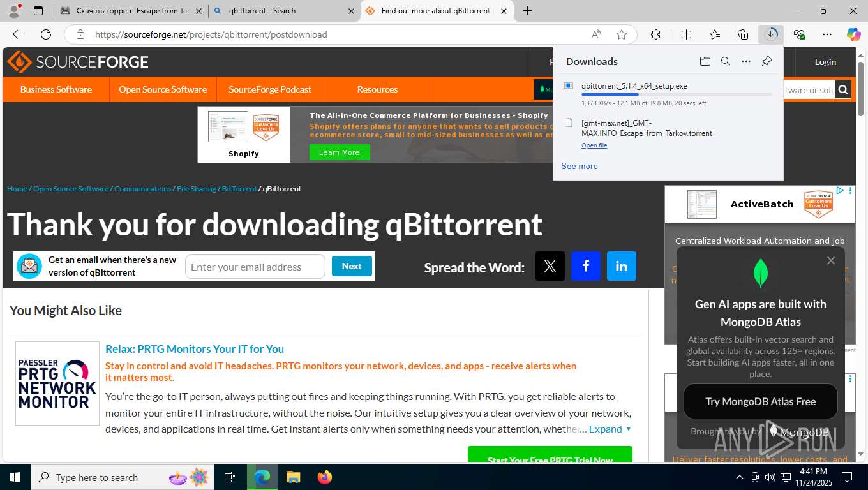Open Settings and more ellipsis
This screenshot has height=490, width=868.
827,34
